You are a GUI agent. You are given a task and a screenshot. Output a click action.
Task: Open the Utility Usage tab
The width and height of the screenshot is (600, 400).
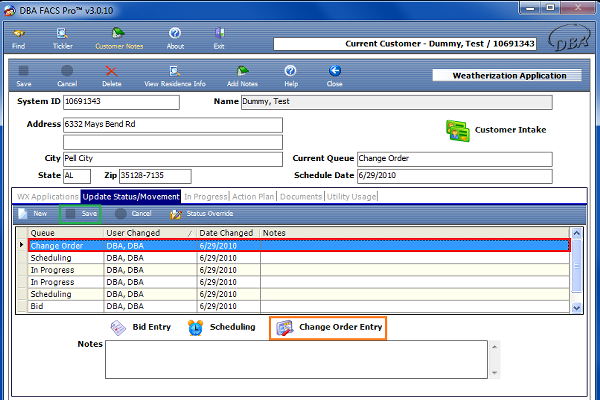click(351, 197)
